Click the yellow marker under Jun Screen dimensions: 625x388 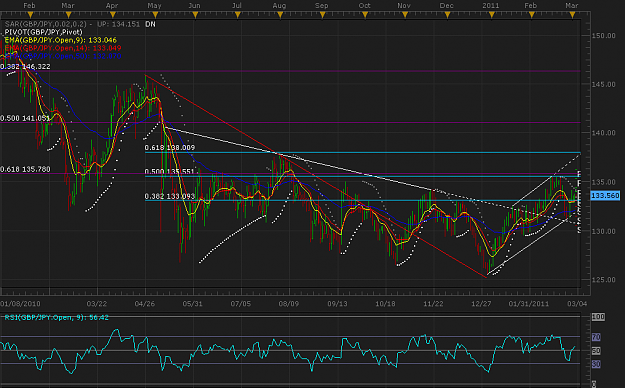tap(195, 15)
